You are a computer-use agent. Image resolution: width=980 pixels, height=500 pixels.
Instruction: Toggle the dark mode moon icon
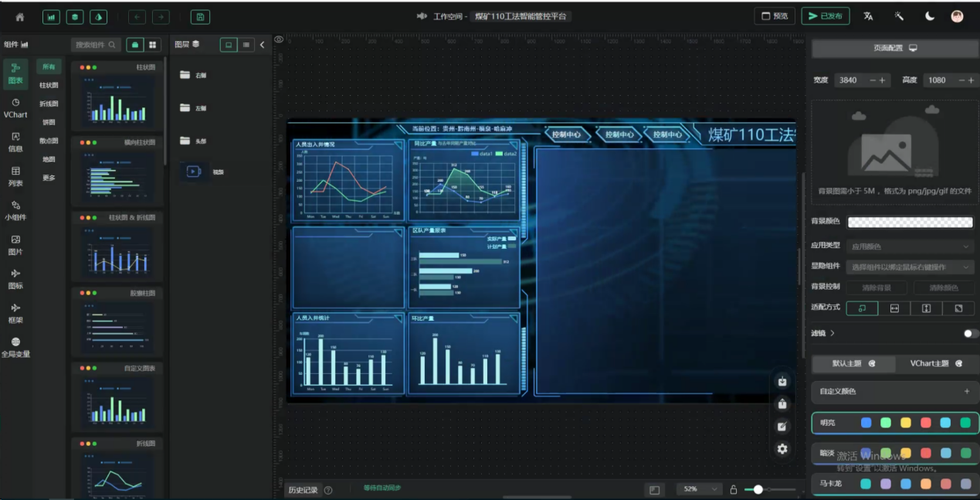(930, 16)
